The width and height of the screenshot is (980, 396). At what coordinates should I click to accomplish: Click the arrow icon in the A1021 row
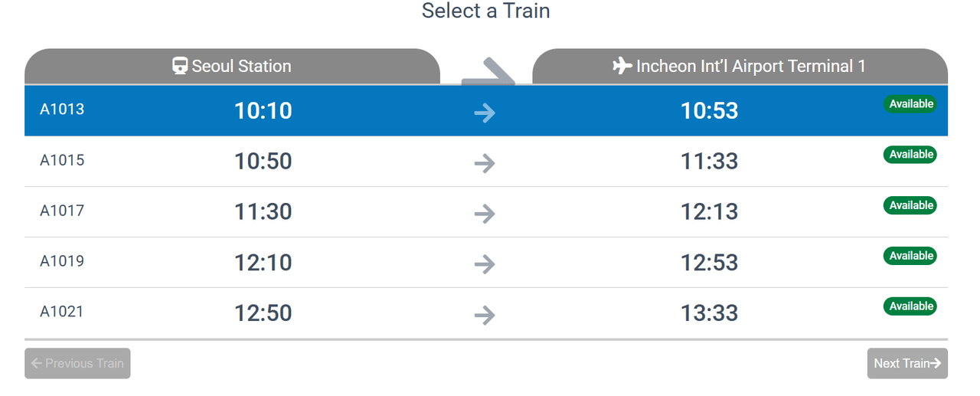pos(485,314)
